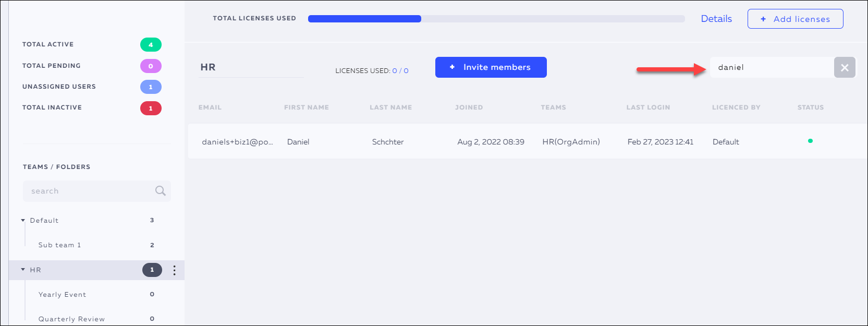Viewport: 868px width, 326px height.
Task: Sort by the Last Login column header
Action: pos(648,107)
